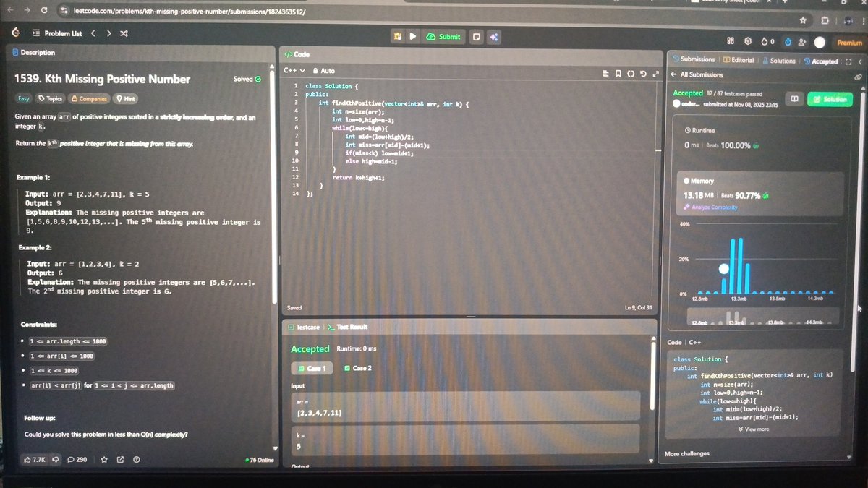Reset code with the undo arrow icon
Viewport: 868px width, 488px height.
point(643,74)
